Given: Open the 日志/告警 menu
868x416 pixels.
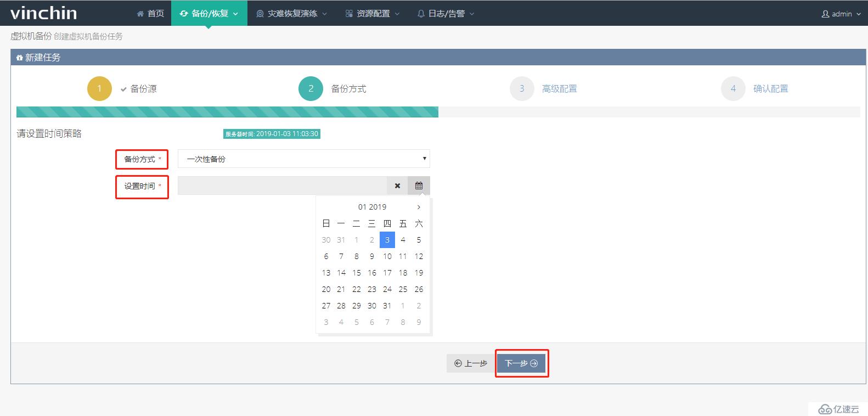Looking at the screenshot, I should pos(446,13).
